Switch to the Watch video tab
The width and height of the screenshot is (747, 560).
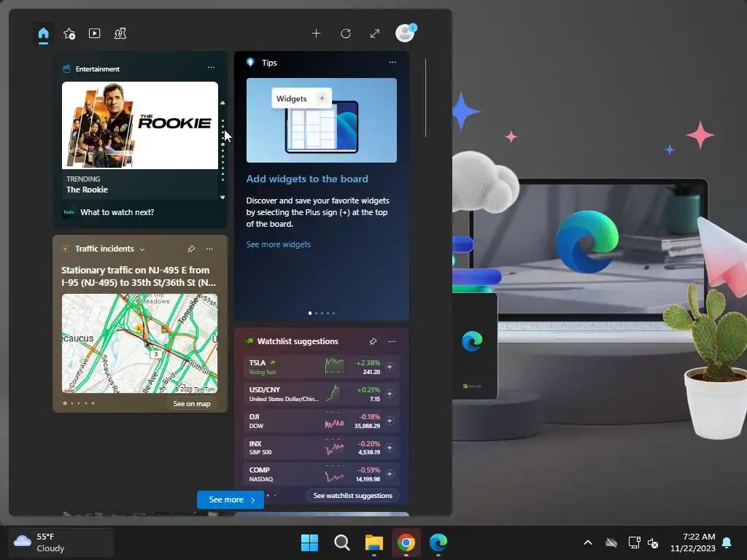click(x=94, y=34)
